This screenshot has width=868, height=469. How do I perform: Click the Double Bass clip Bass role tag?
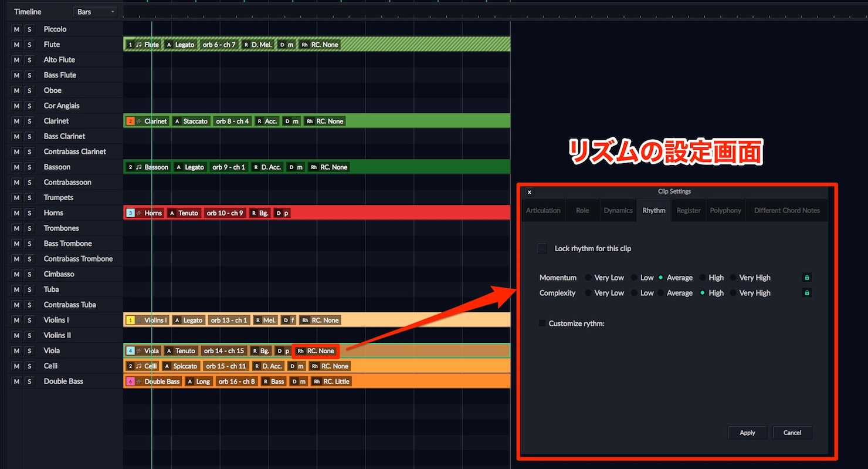273,382
